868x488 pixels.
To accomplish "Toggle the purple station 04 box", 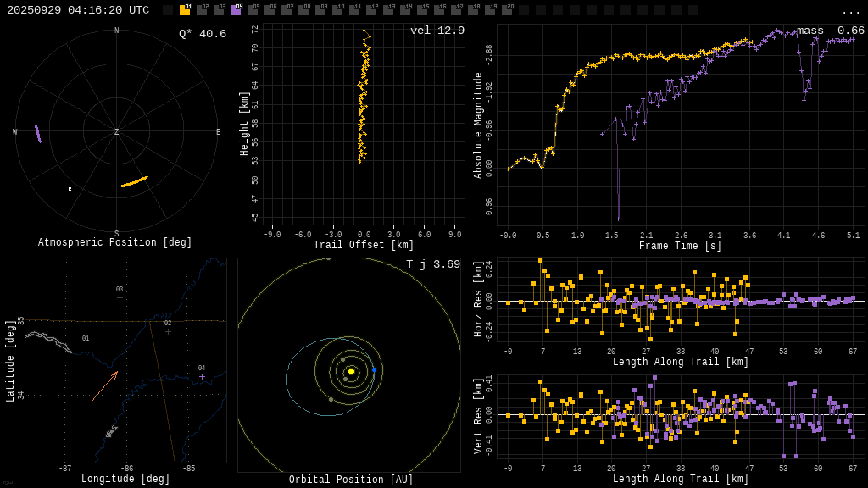I will (236, 10).
